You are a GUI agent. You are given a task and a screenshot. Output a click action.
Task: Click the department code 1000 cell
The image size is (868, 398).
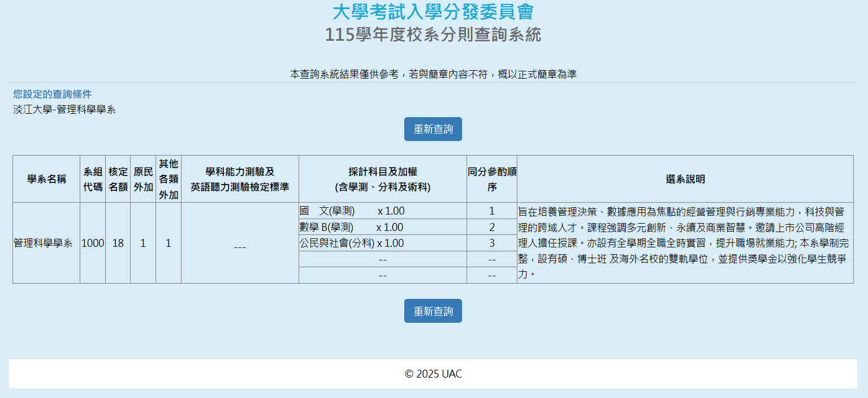[x=93, y=243]
